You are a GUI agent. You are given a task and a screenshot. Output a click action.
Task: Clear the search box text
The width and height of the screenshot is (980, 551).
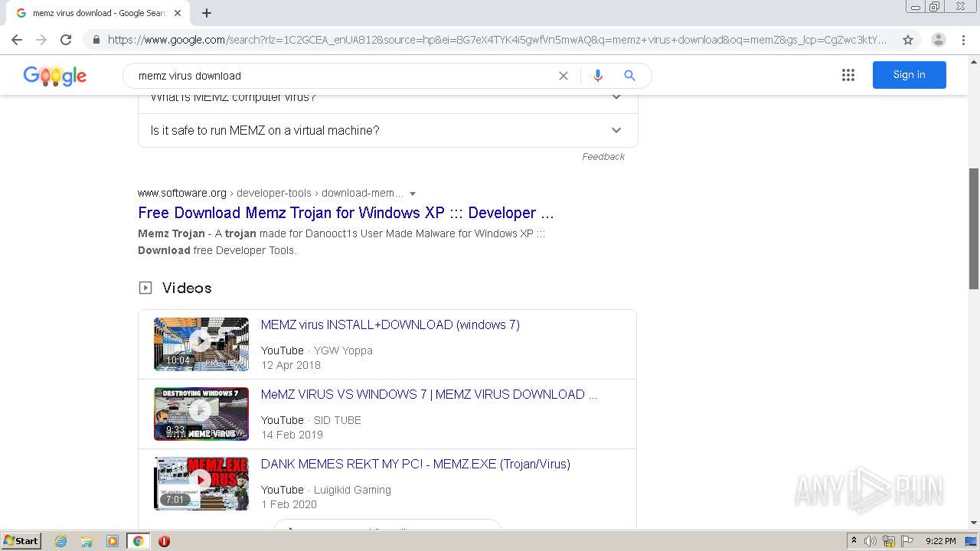(563, 76)
